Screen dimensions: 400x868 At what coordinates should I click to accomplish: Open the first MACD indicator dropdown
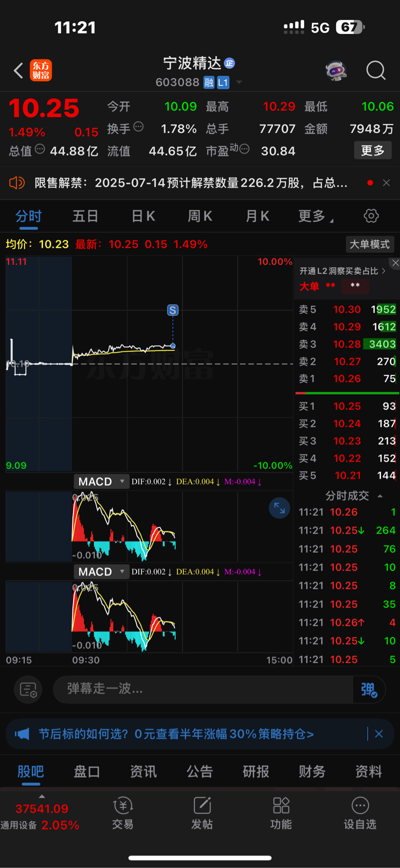(101, 482)
